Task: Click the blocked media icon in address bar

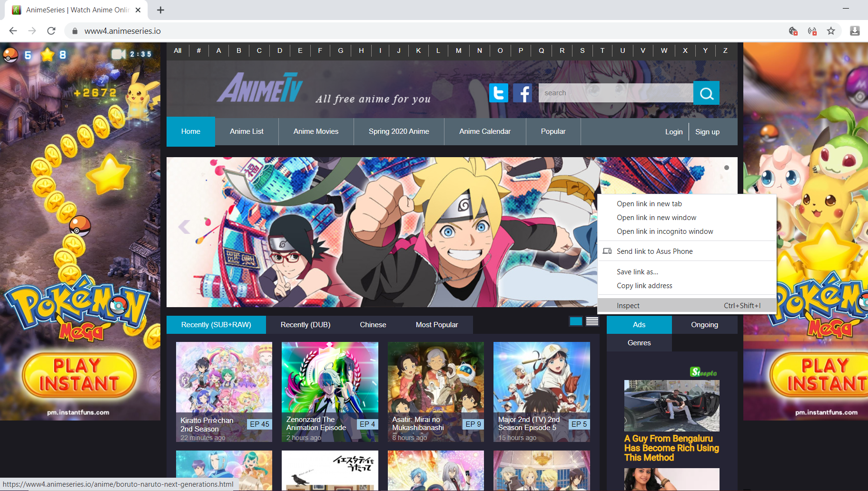Action: (x=812, y=31)
